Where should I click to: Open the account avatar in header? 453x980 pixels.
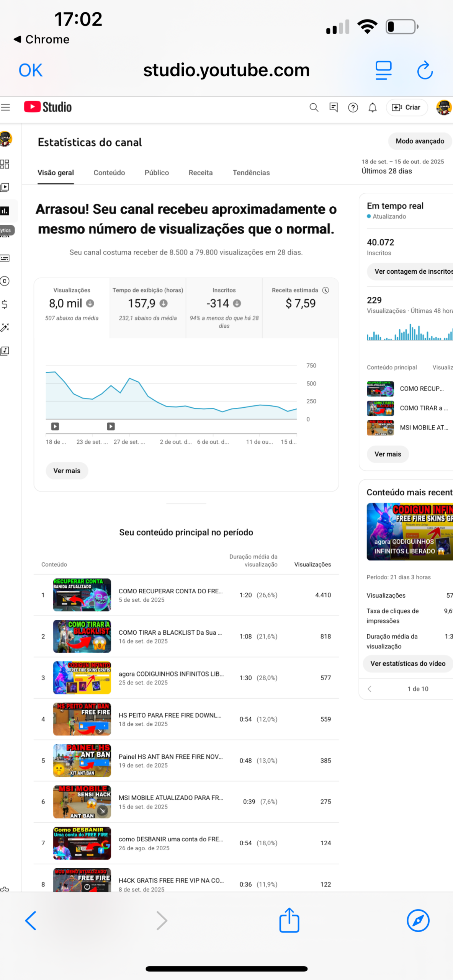tap(444, 108)
